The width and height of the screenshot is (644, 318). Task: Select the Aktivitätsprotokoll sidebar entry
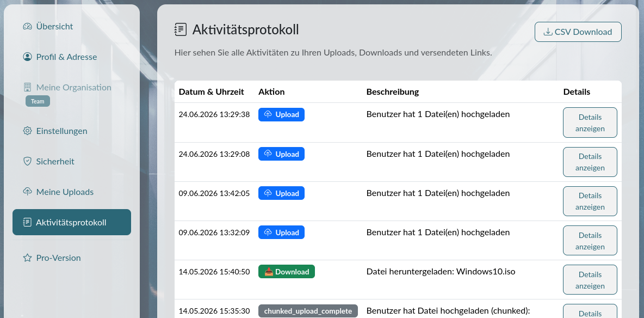[x=72, y=223]
